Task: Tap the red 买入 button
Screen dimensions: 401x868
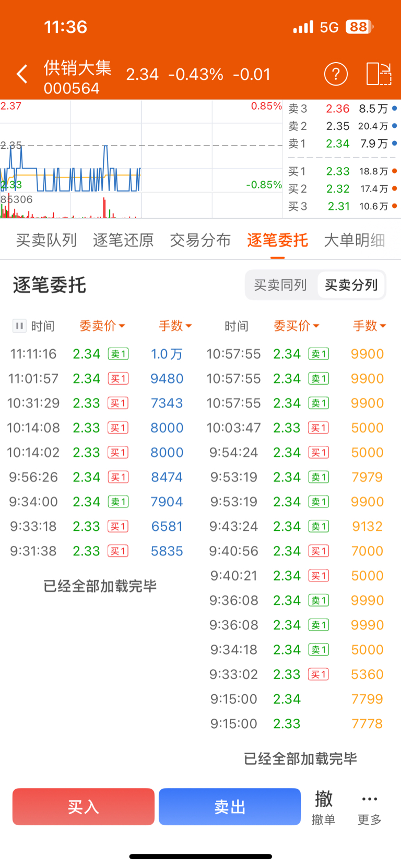Action: point(84,807)
